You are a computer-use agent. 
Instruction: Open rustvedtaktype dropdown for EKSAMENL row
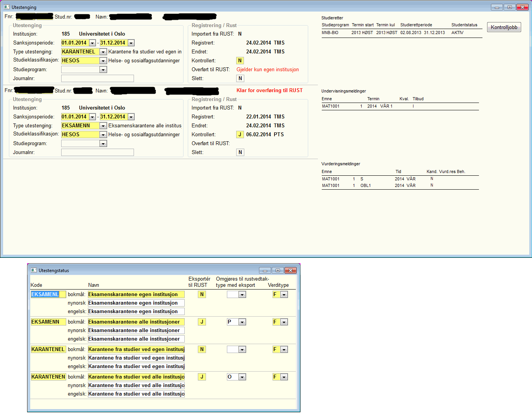242,295
